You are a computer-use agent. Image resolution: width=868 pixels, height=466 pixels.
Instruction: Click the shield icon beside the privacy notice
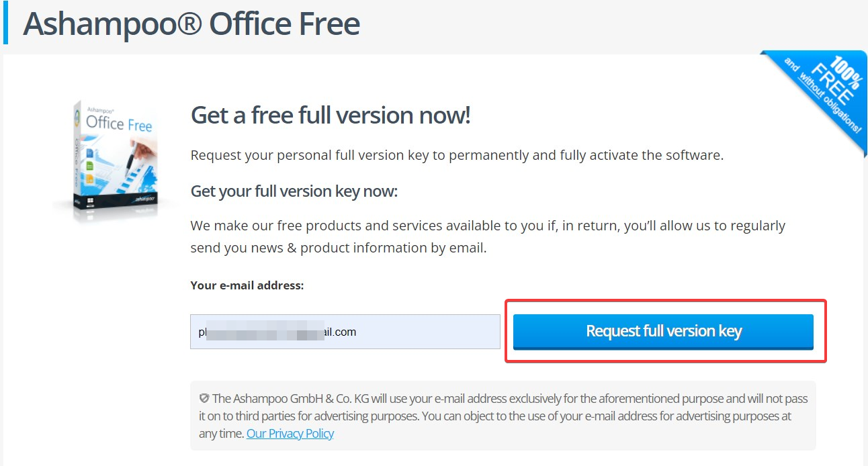tap(203, 398)
